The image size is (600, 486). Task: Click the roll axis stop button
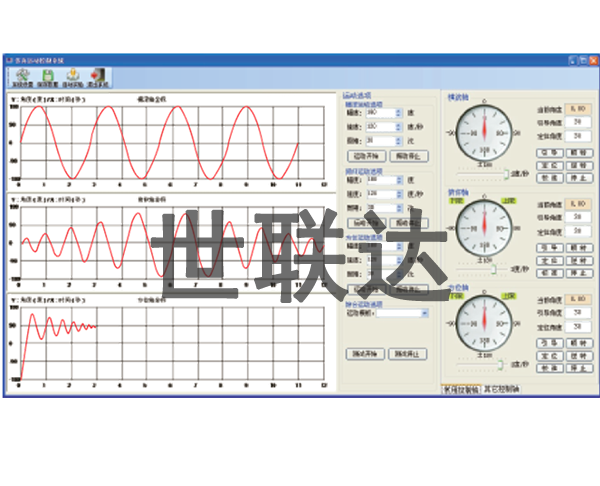[x=579, y=178]
